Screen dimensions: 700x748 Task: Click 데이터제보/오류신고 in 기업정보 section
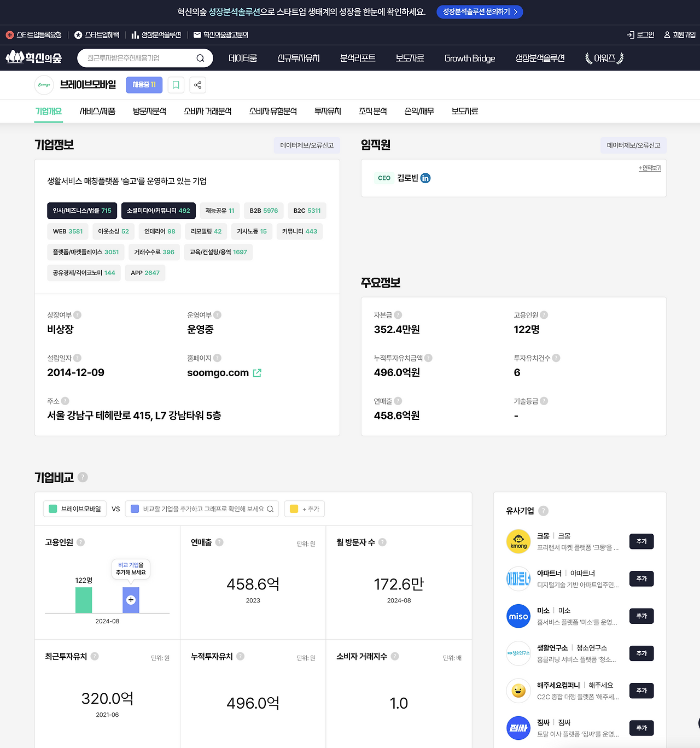[307, 145]
